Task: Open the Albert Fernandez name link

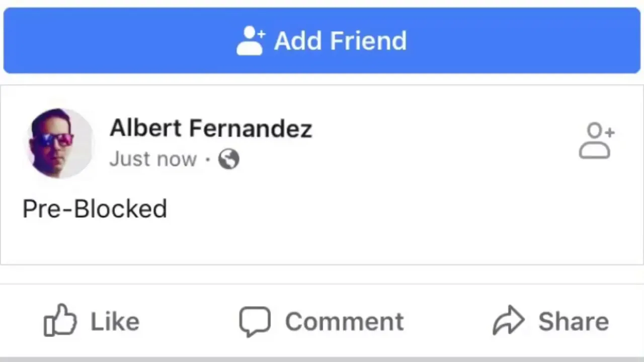Action: (x=211, y=129)
